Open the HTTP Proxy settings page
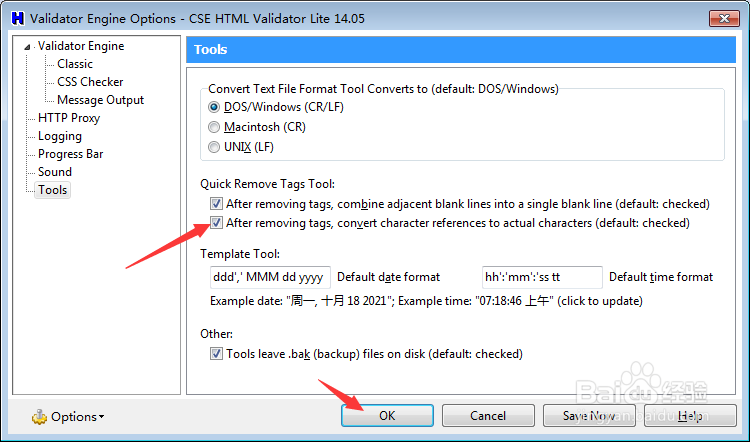750x442 pixels. coord(68,118)
